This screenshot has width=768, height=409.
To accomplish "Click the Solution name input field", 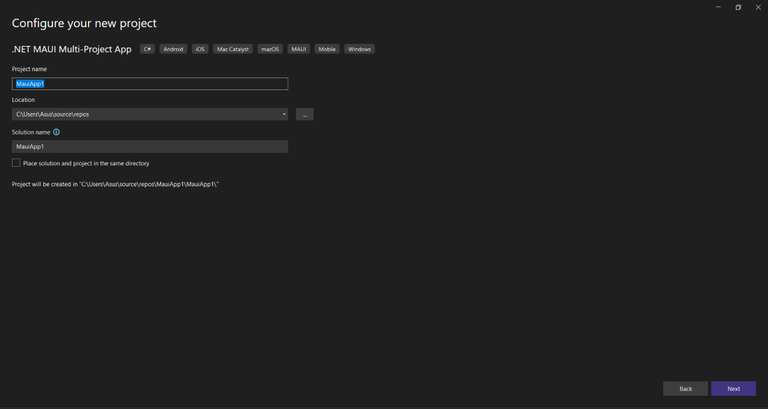I will click(150, 146).
